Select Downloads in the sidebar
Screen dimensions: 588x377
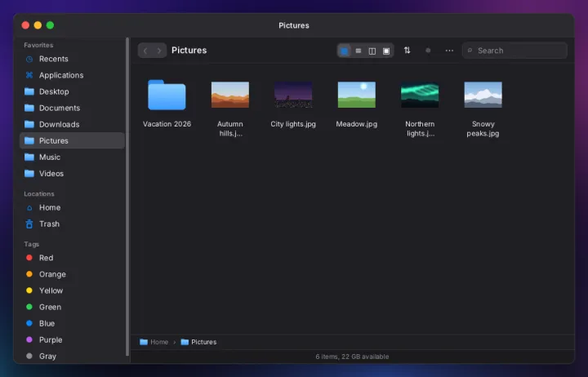tap(72, 124)
